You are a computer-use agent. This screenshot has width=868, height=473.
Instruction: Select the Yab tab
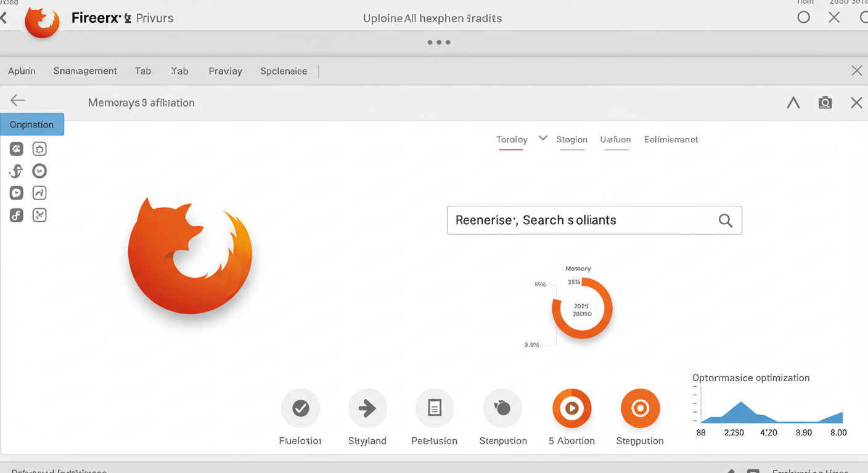coord(179,71)
